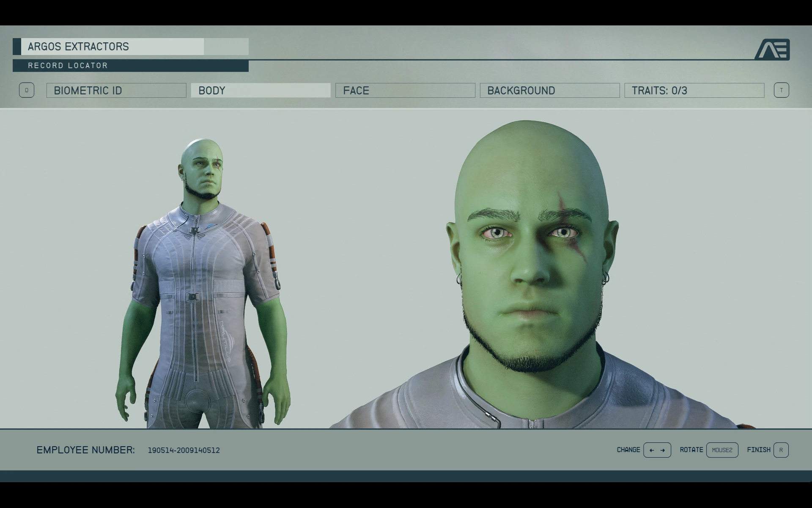This screenshot has height=508, width=812.
Task: Switch to the Face tab
Action: pos(405,91)
